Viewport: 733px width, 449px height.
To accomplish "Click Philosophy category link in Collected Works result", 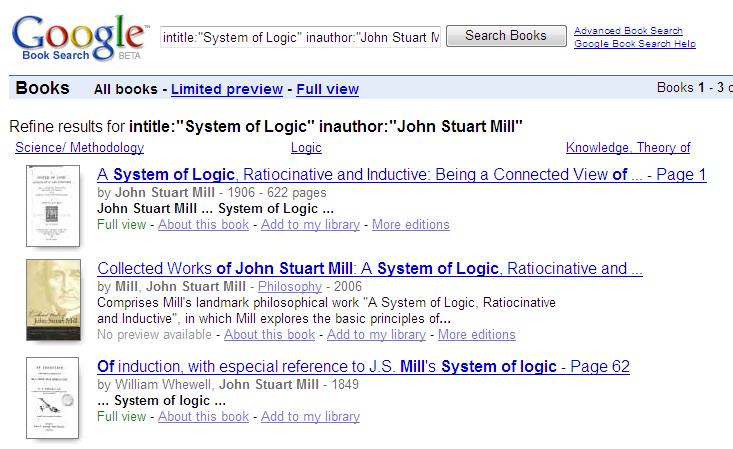I will (x=290, y=286).
